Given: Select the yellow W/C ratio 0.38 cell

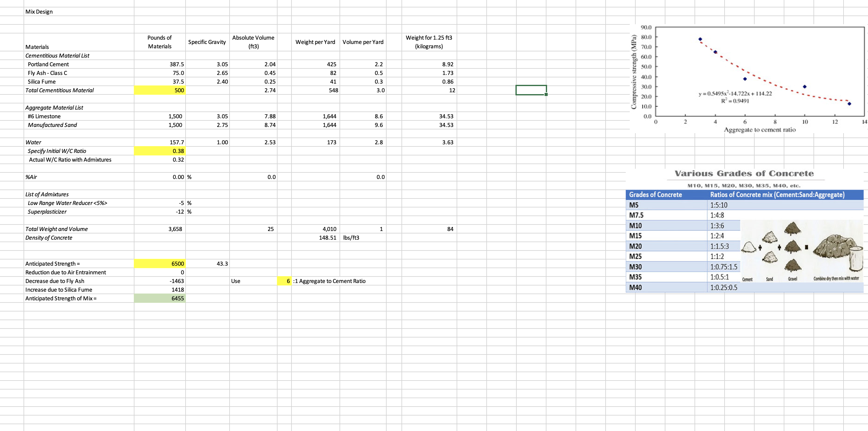Looking at the screenshot, I should (160, 150).
